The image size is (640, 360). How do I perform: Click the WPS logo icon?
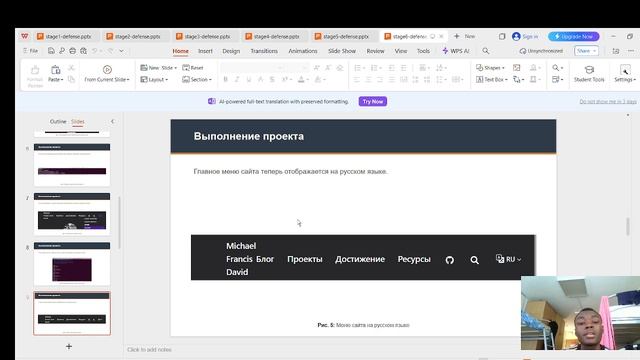(x=25, y=36)
